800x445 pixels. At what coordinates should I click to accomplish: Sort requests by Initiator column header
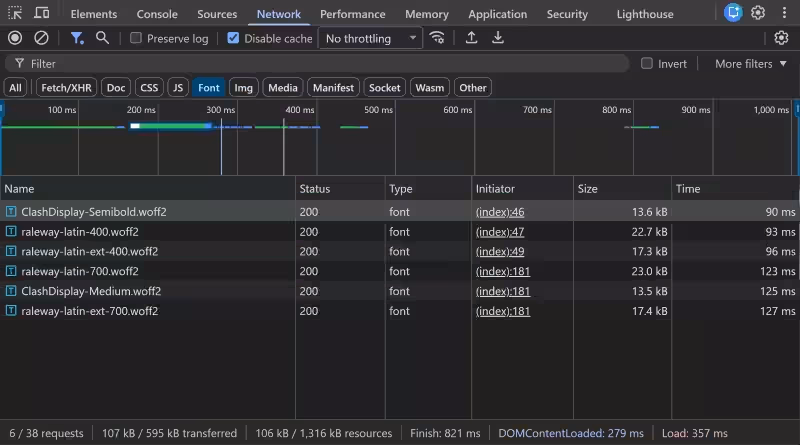pos(522,189)
